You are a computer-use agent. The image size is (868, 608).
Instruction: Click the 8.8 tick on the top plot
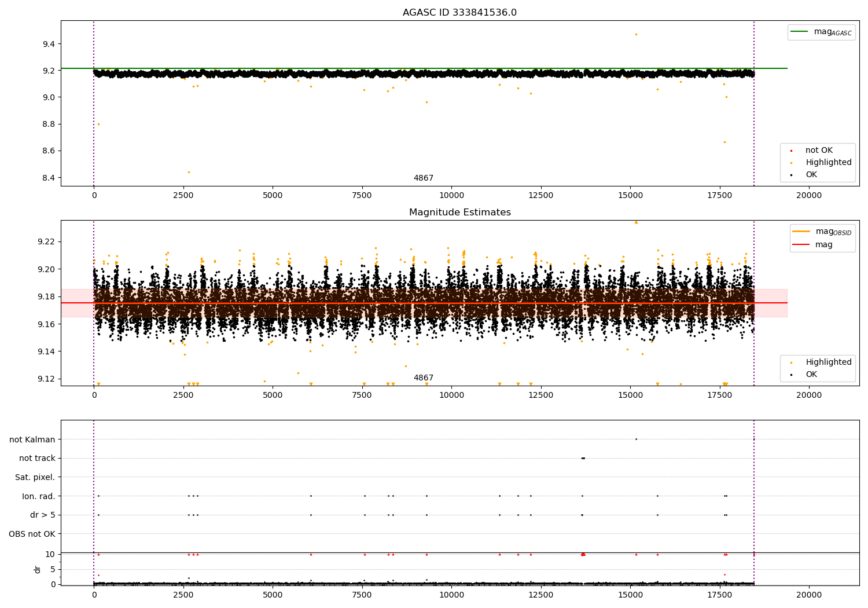click(x=49, y=124)
